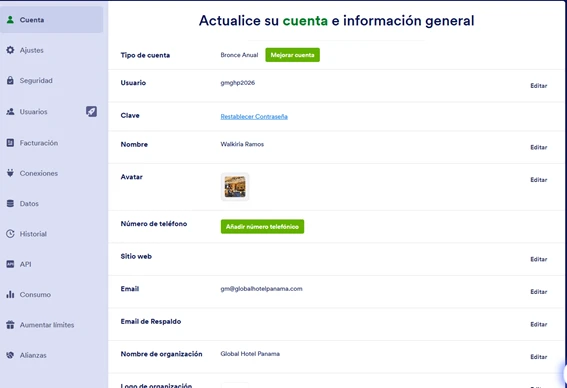The height and width of the screenshot is (388, 567).
Task: Click the Global Hotel Panama text
Action: point(250,354)
